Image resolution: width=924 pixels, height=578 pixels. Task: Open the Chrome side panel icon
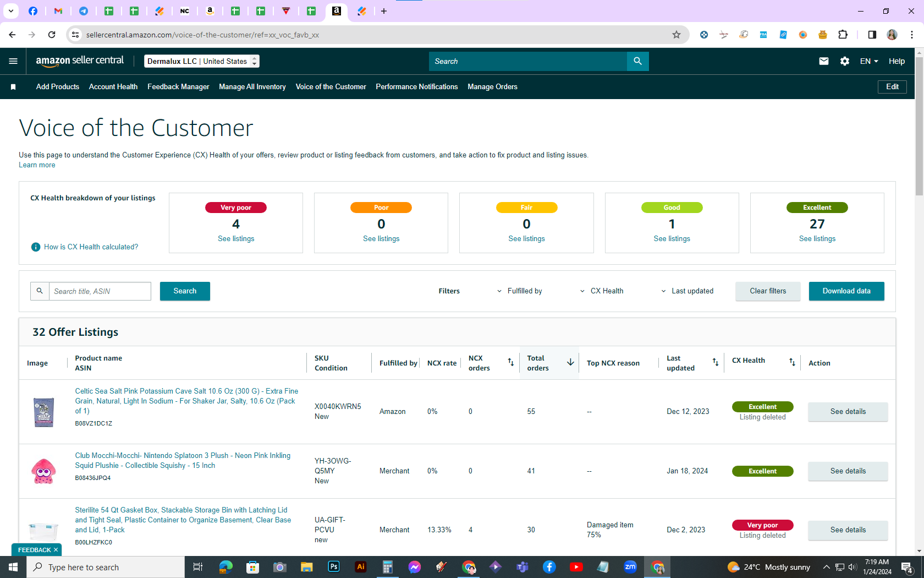pyautogui.click(x=872, y=35)
